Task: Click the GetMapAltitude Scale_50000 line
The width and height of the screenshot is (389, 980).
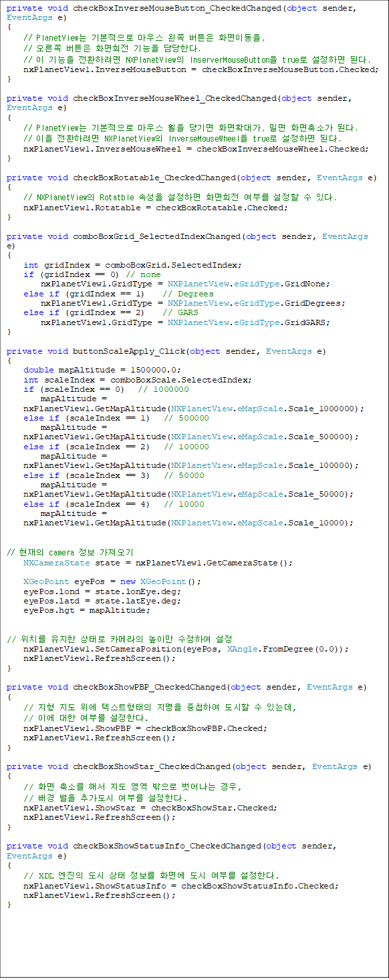Action: tap(188, 494)
